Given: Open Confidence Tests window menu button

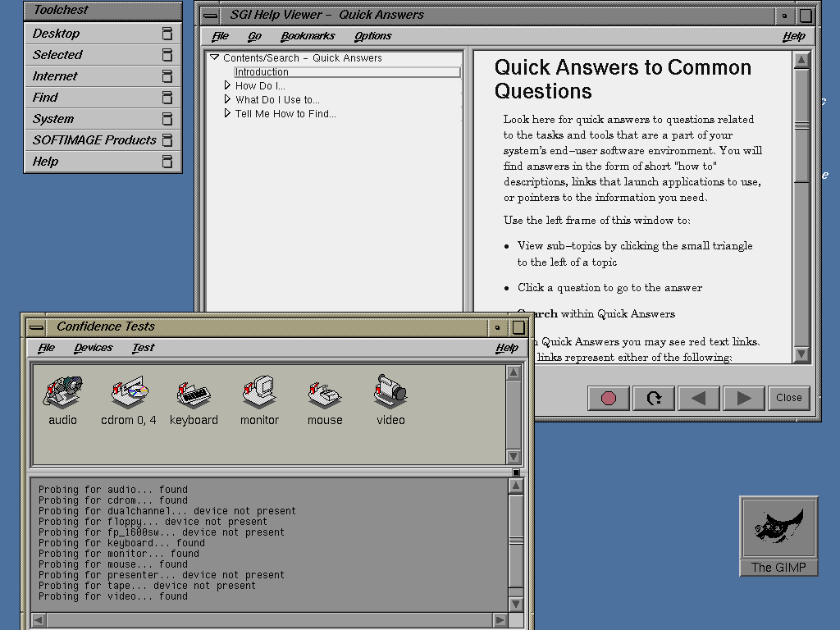Looking at the screenshot, I should pyautogui.click(x=36, y=326).
